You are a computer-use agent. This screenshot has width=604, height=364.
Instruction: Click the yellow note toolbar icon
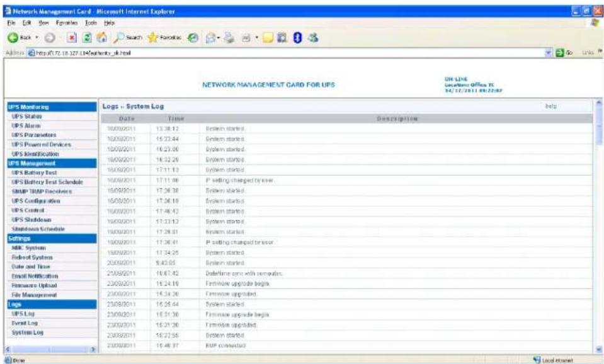click(x=268, y=37)
